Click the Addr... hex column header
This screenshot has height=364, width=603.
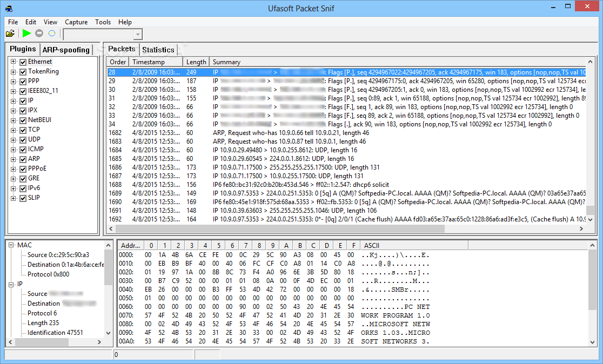(131, 246)
